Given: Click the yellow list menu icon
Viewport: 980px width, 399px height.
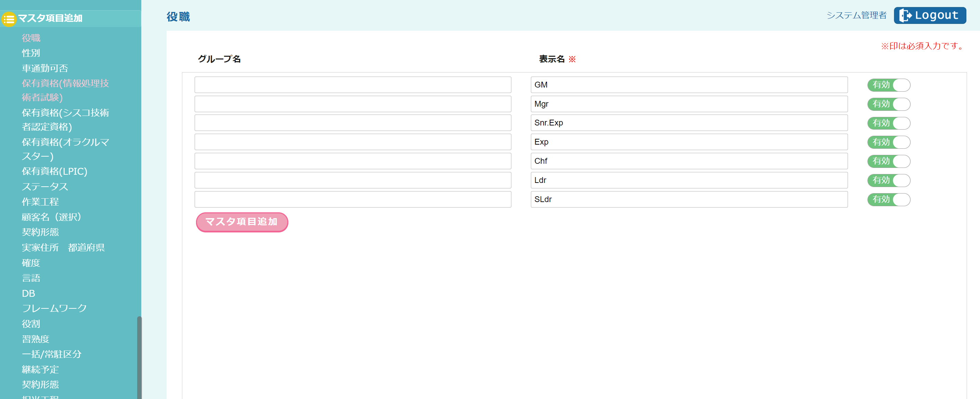Looking at the screenshot, I should (x=9, y=18).
